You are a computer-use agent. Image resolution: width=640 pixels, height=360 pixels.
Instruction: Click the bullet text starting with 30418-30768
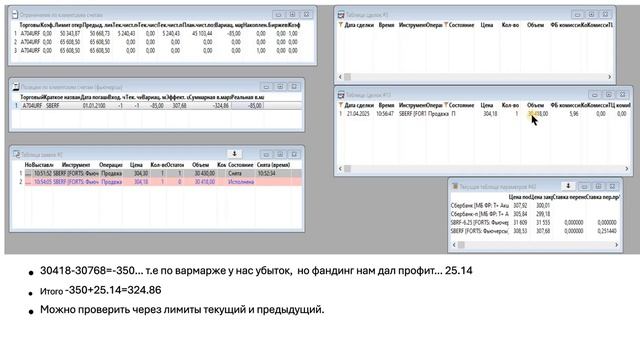point(256,271)
